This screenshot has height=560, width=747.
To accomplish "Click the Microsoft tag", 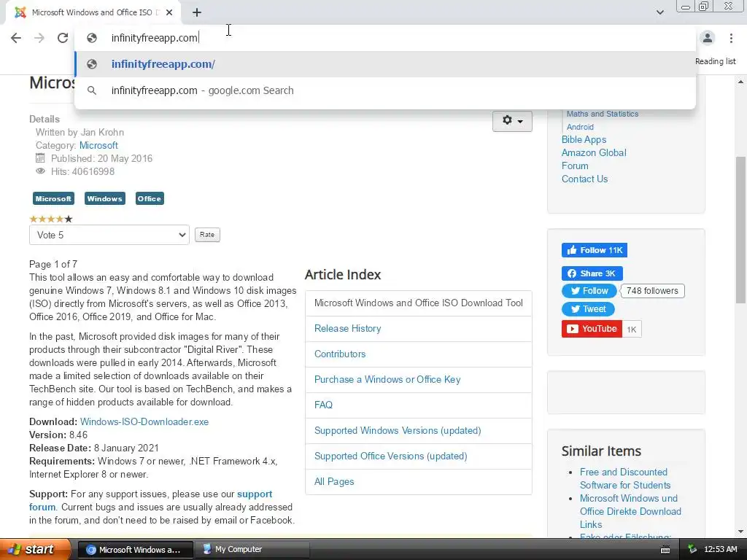I will (53, 198).
